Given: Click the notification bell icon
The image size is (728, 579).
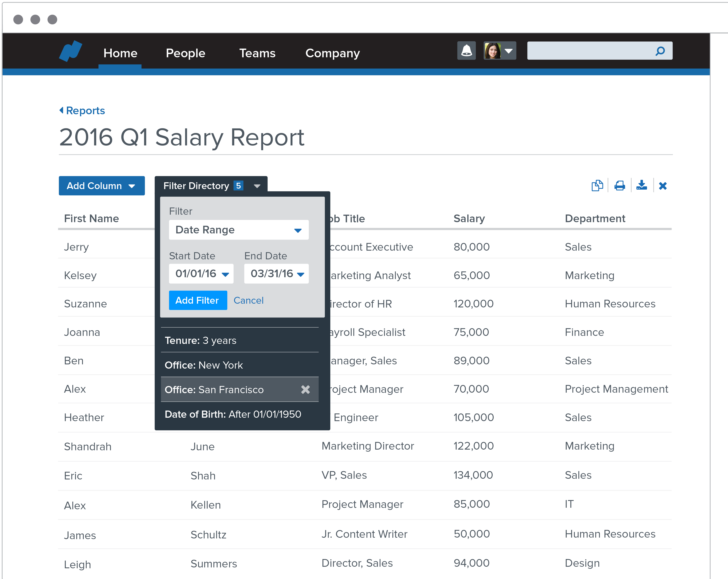Looking at the screenshot, I should point(466,51).
